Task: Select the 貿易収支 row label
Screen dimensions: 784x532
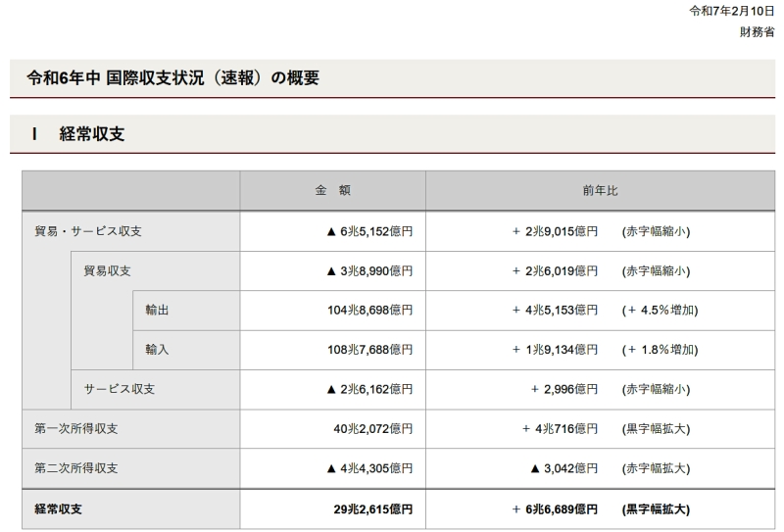Action: pyautogui.click(x=107, y=270)
